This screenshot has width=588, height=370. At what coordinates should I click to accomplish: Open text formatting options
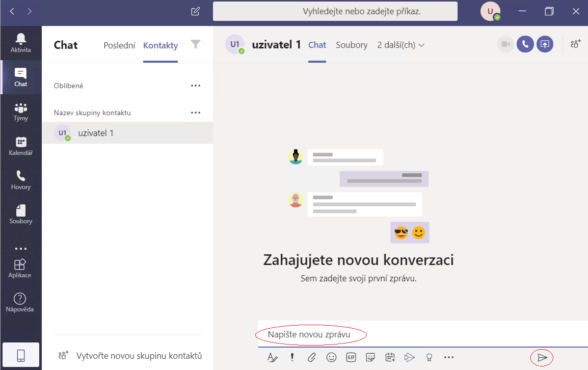tap(273, 358)
